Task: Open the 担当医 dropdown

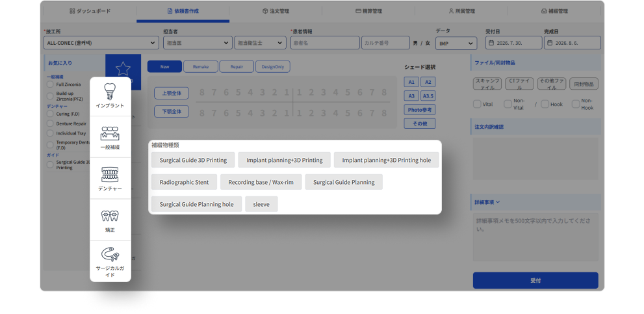Action: click(x=198, y=43)
